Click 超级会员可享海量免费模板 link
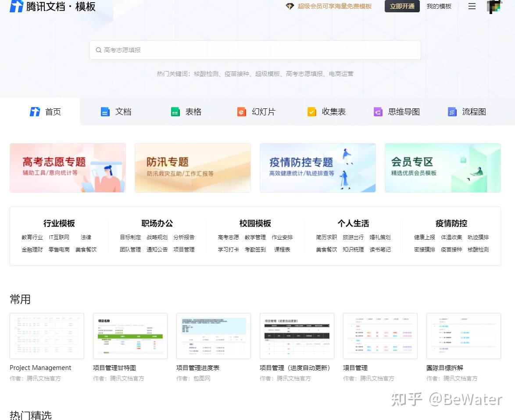 334,6
